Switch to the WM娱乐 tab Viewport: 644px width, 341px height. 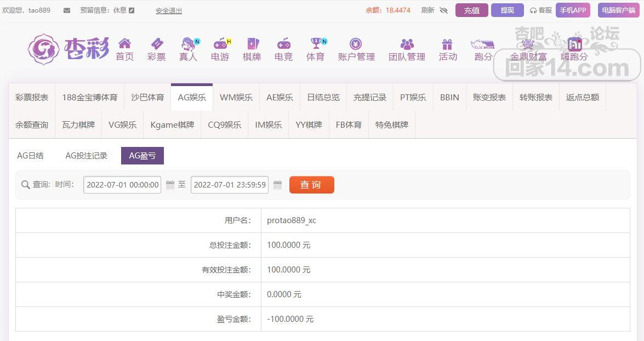click(236, 98)
